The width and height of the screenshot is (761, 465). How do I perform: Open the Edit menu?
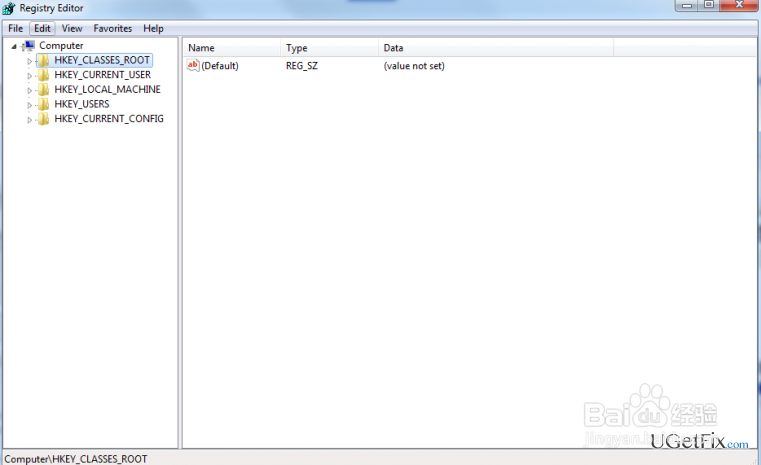42,29
